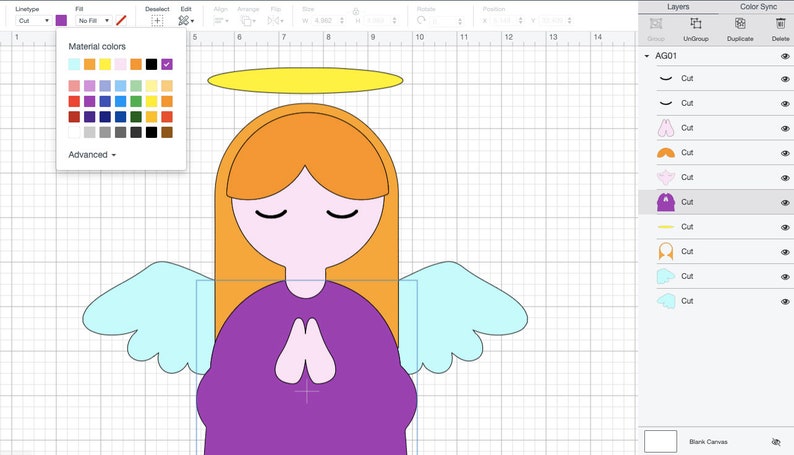Open the Arrange dropdown arrow
794x455 pixels.
click(255, 21)
